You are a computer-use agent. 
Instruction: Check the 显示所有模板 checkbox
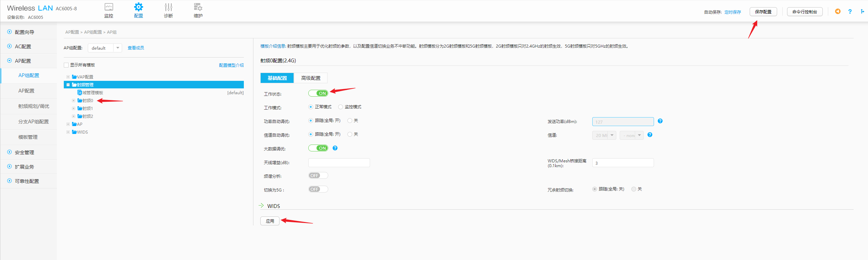[x=66, y=65]
